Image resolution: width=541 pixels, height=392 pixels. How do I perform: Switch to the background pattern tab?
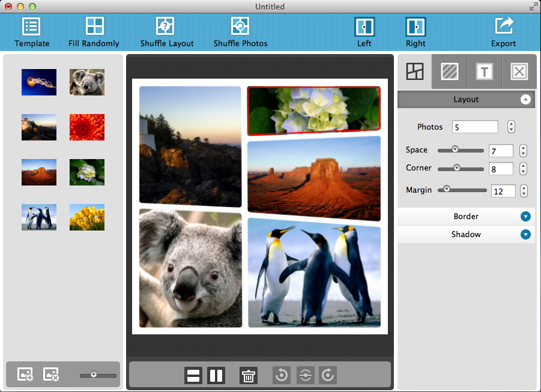point(450,72)
